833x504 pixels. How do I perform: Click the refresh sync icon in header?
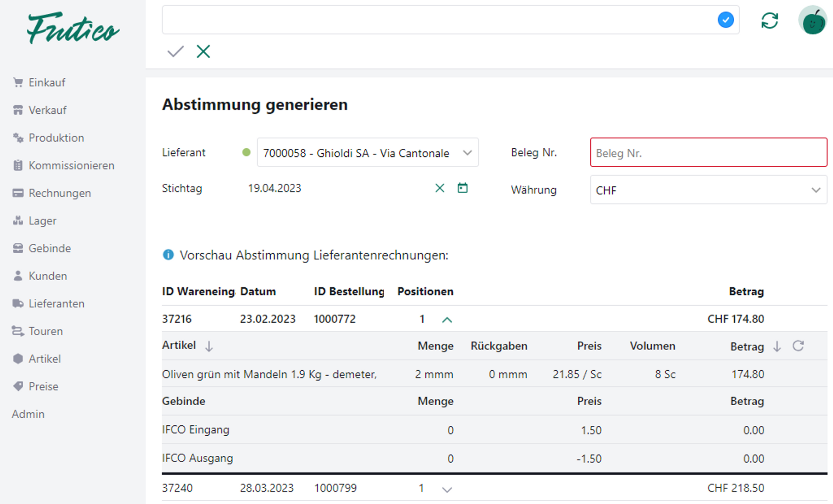point(769,20)
